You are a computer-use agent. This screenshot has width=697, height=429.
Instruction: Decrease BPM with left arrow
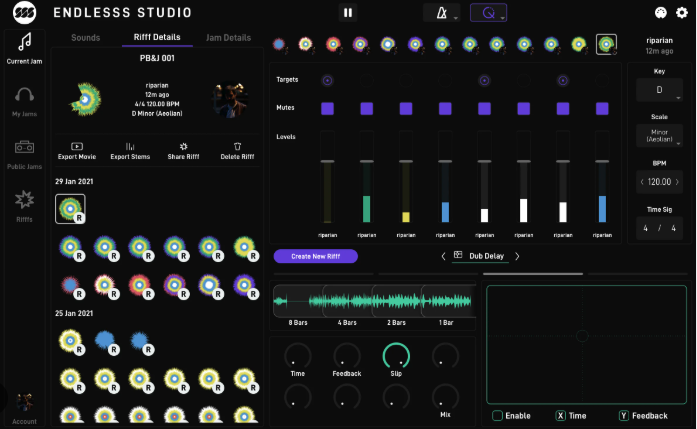642,182
